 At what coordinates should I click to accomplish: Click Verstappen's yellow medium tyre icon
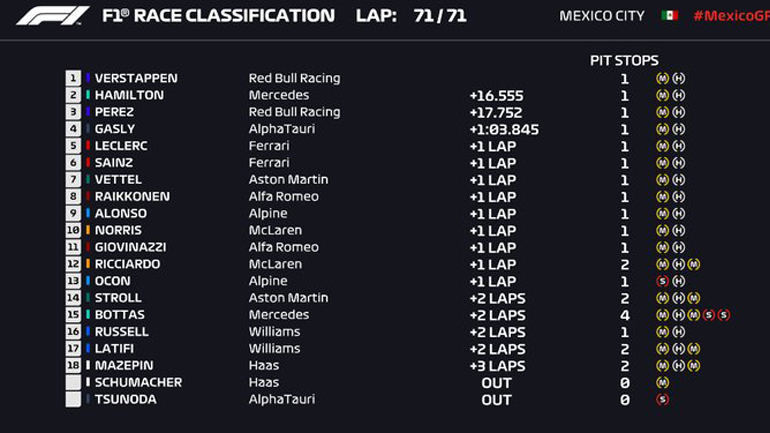coord(662,78)
